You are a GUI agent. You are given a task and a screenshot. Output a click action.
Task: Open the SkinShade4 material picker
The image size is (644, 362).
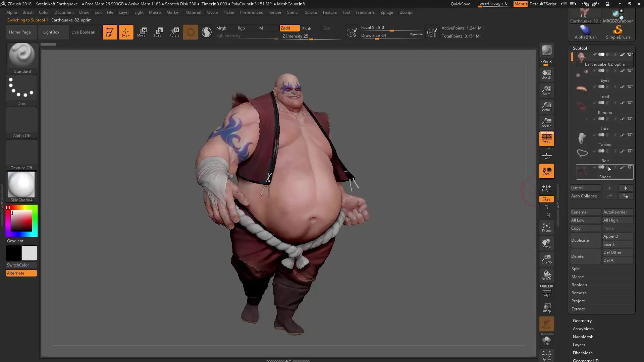(22, 187)
